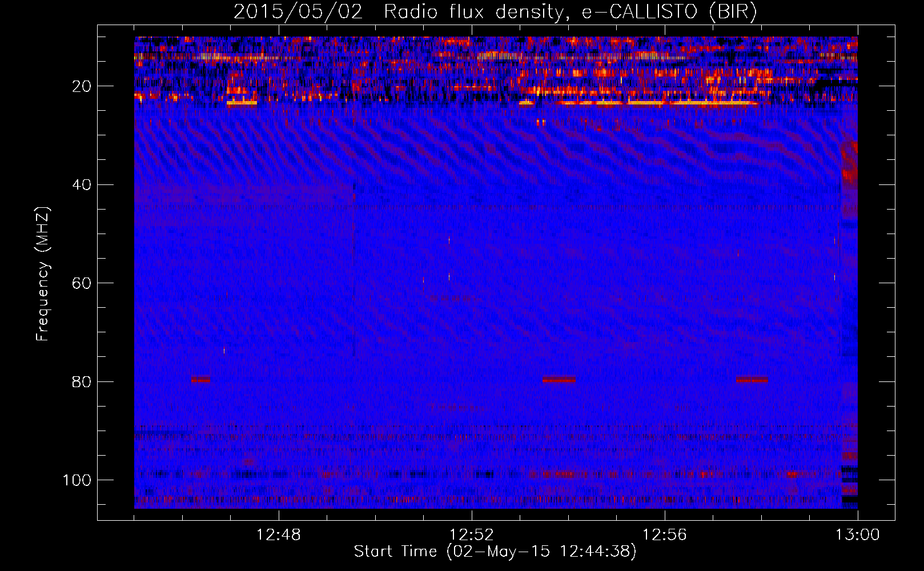Click the "13:00" time tick label

(858, 535)
